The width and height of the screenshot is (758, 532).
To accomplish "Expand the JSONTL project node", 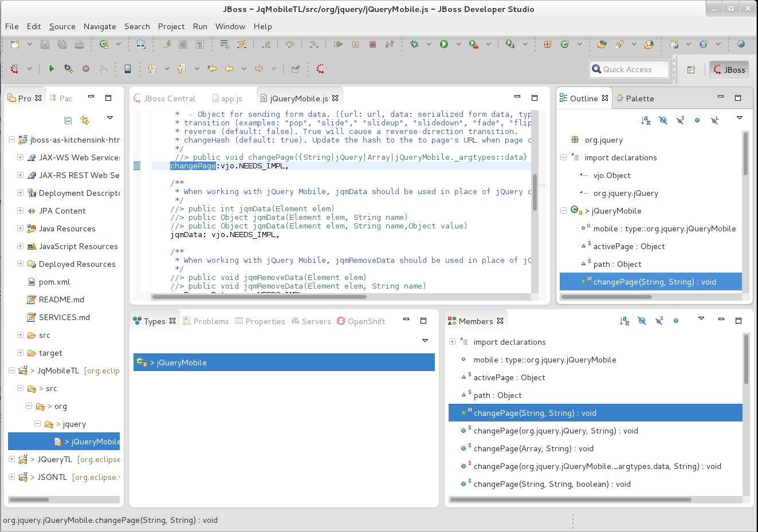I will (x=11, y=476).
